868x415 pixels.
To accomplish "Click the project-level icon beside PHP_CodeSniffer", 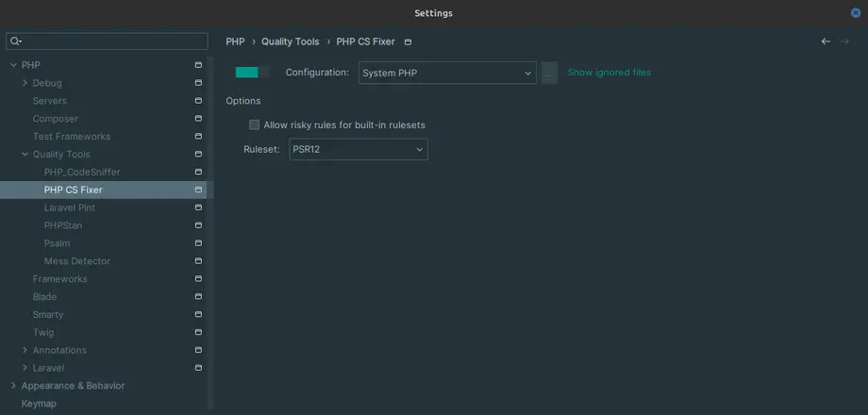I will point(198,172).
